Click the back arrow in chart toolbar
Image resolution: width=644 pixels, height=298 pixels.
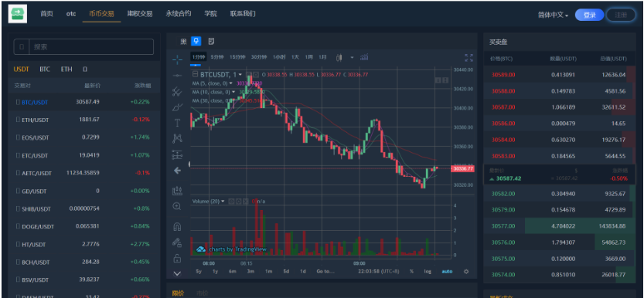point(177,171)
